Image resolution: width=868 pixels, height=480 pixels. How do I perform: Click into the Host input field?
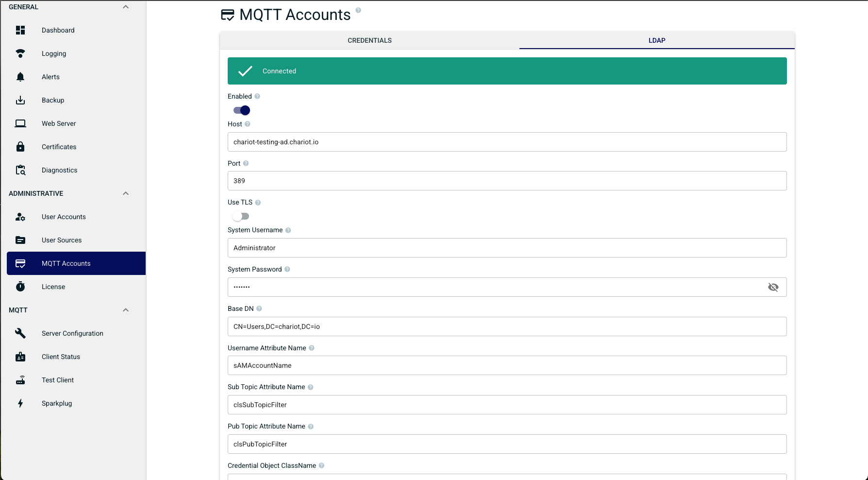tap(507, 142)
